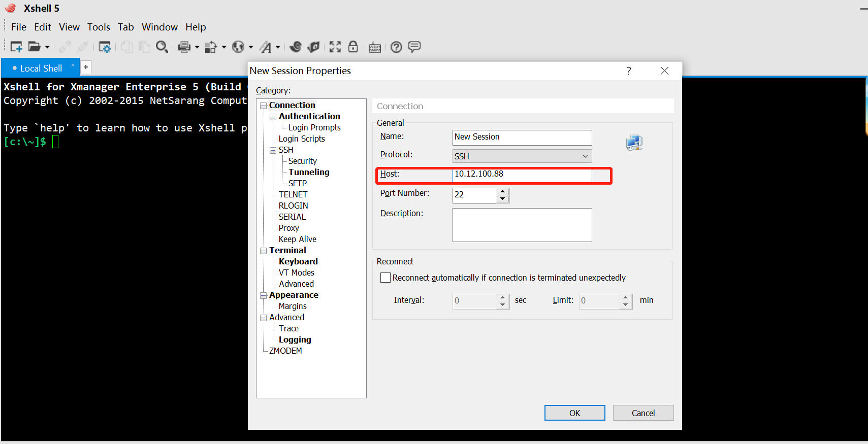Click Cancel in the dialog
This screenshot has width=868, height=444.
click(643, 413)
